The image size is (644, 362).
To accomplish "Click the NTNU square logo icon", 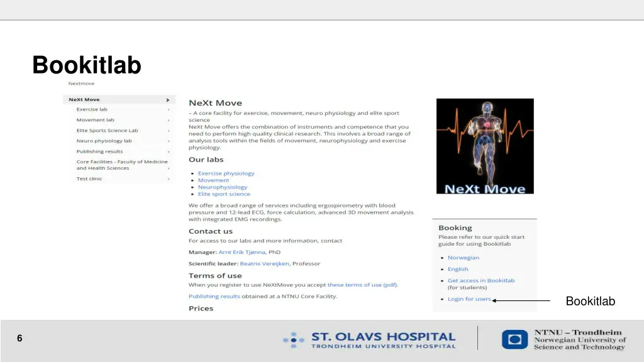I will pyautogui.click(x=514, y=339).
